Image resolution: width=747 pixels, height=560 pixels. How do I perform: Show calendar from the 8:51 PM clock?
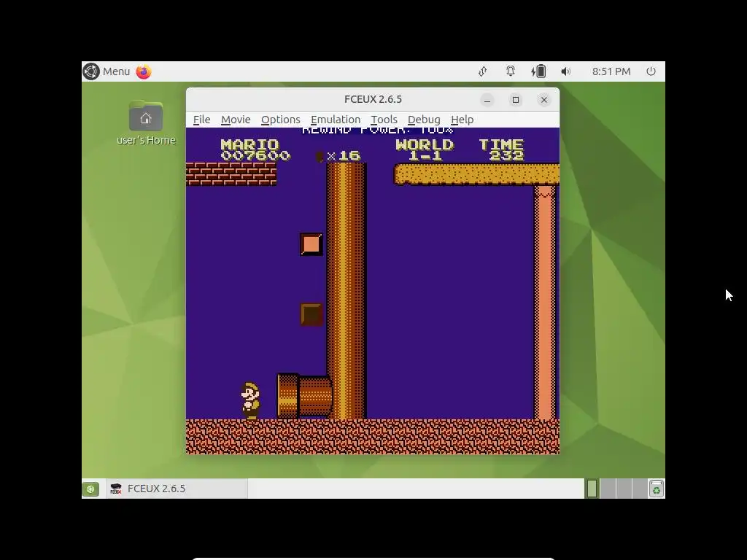pos(611,71)
